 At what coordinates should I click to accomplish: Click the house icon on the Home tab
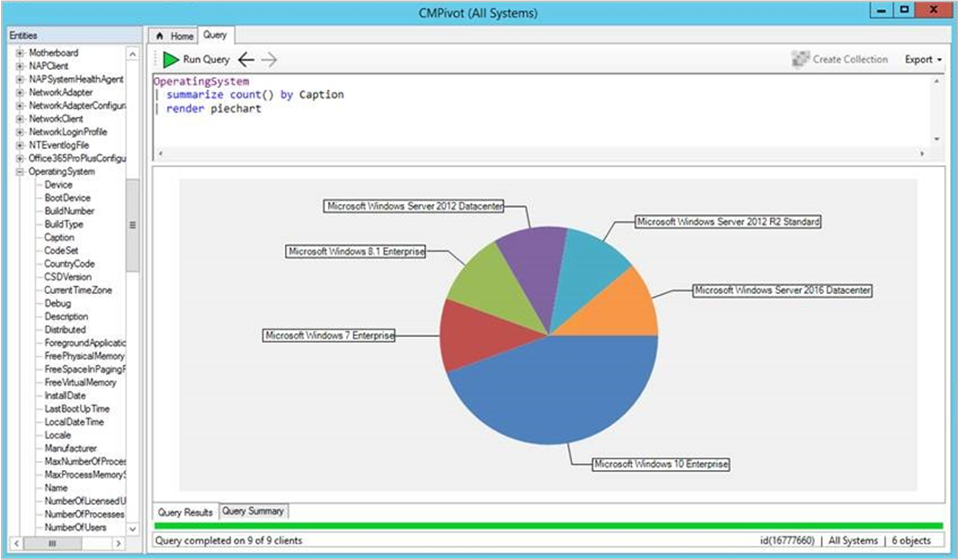[x=160, y=36]
